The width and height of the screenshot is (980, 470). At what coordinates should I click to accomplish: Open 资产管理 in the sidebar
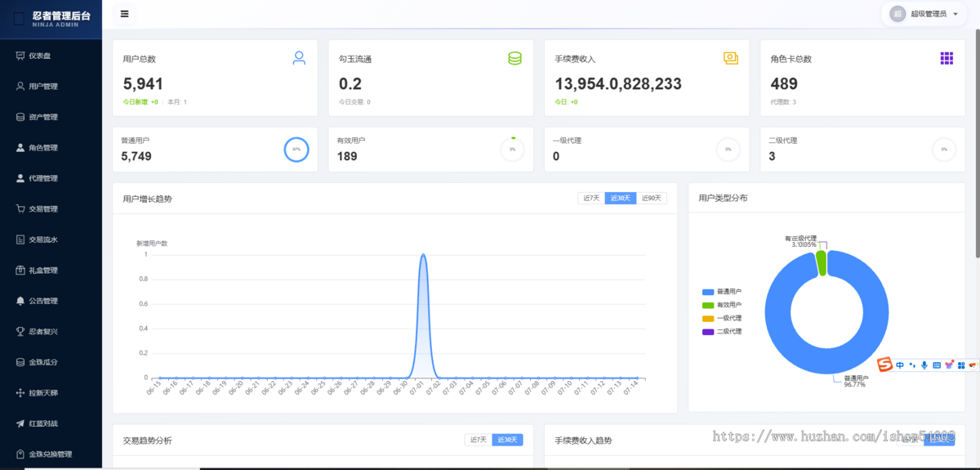tap(51, 117)
